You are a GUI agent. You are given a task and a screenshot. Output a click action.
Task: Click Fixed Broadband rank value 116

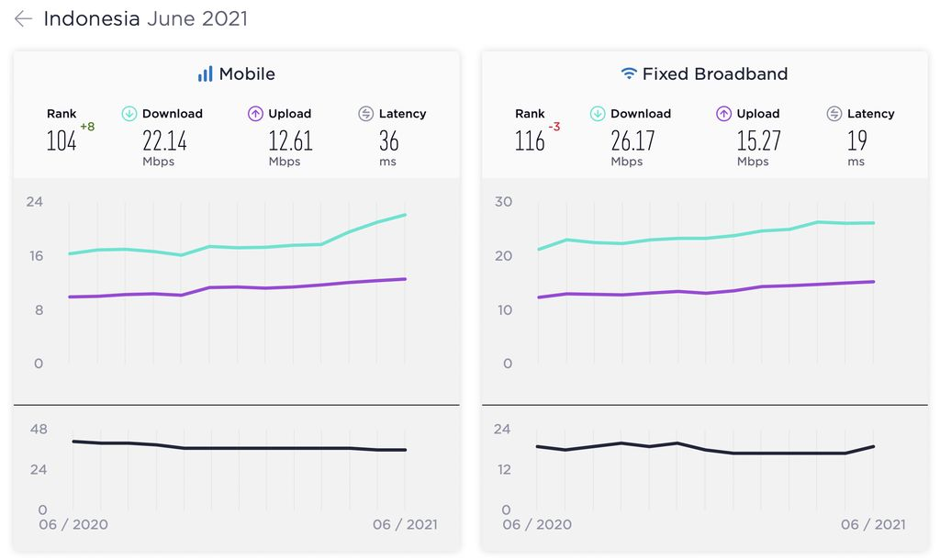click(x=530, y=140)
